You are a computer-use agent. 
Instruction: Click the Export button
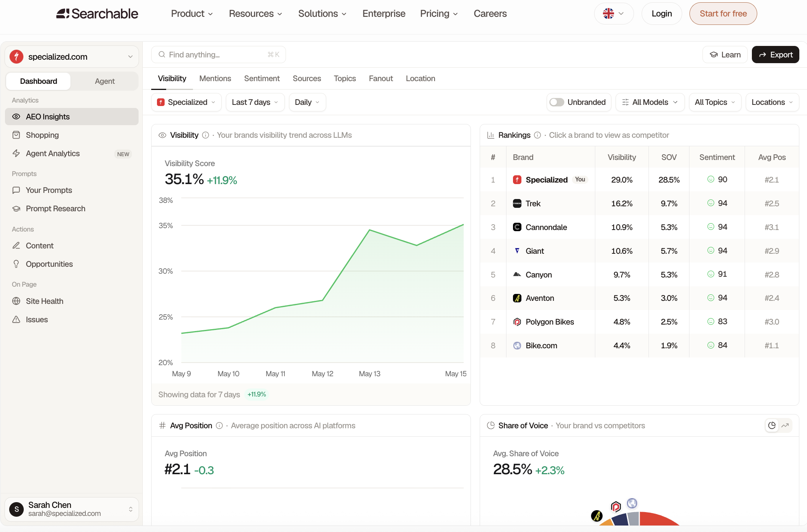775,55
